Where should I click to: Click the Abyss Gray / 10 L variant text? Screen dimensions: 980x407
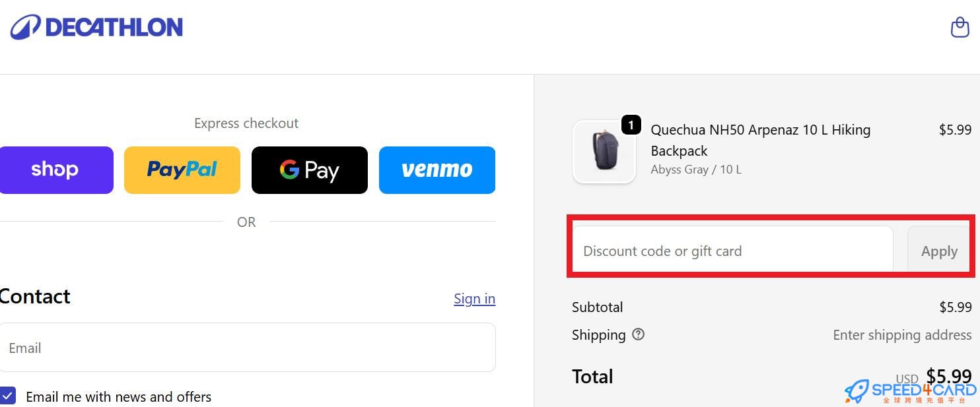pyautogui.click(x=695, y=170)
